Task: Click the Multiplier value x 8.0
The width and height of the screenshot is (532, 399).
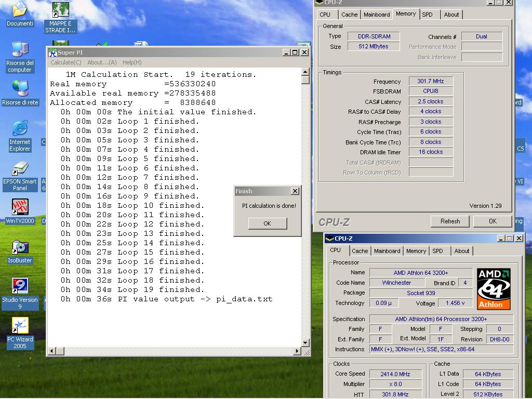Action: [395, 384]
